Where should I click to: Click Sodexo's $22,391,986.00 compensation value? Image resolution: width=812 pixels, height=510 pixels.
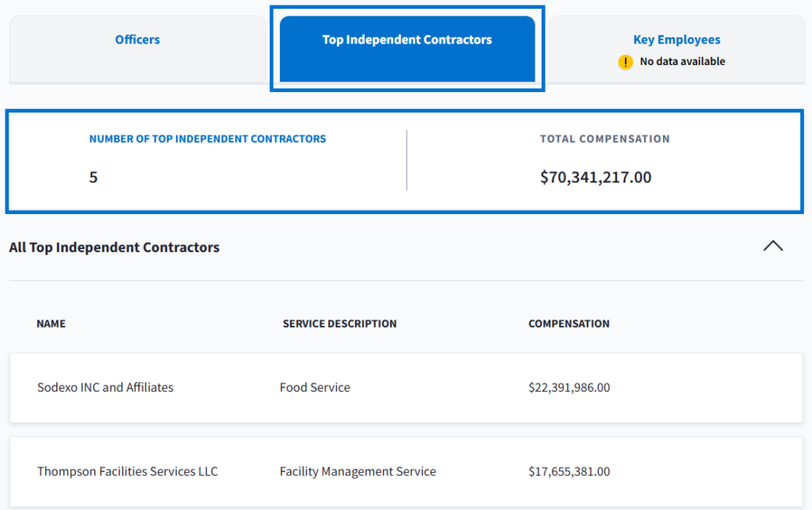click(569, 388)
